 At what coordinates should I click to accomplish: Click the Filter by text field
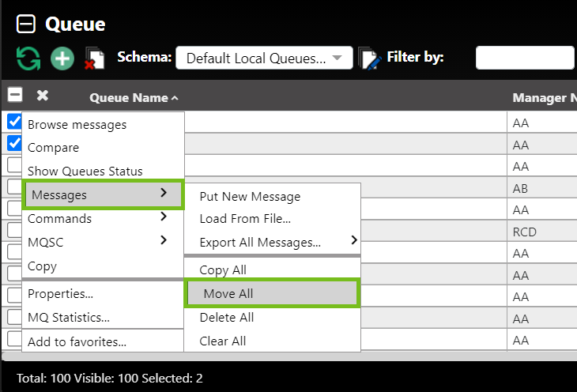(x=525, y=58)
